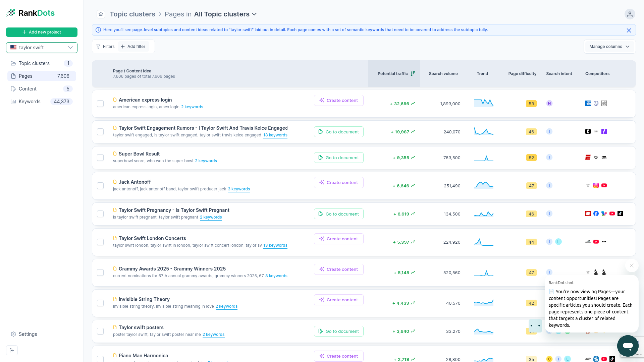The height and width of the screenshot is (362, 644).
Task: Click the home icon in the breadcrumb
Action: click(100, 14)
